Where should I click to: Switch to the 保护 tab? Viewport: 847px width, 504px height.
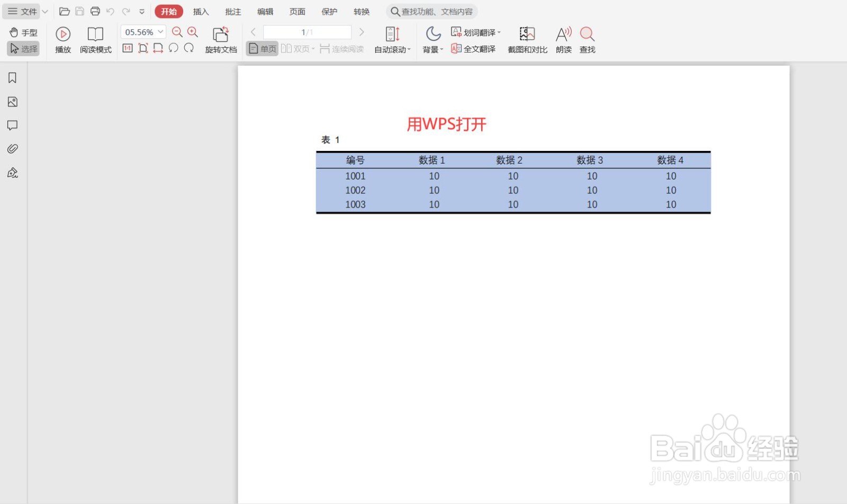click(x=329, y=12)
